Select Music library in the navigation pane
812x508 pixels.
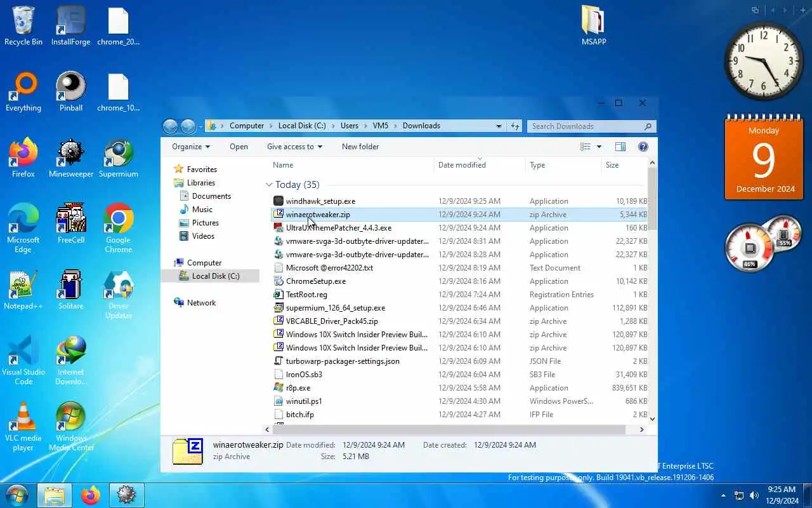202,210
